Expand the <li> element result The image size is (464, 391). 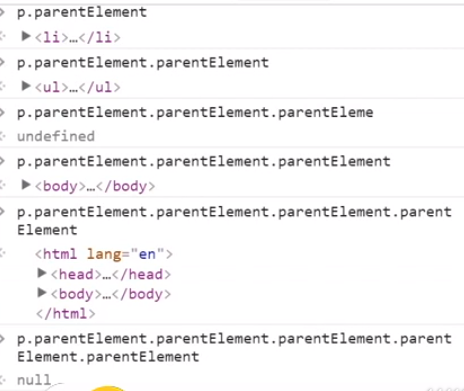tap(26, 36)
